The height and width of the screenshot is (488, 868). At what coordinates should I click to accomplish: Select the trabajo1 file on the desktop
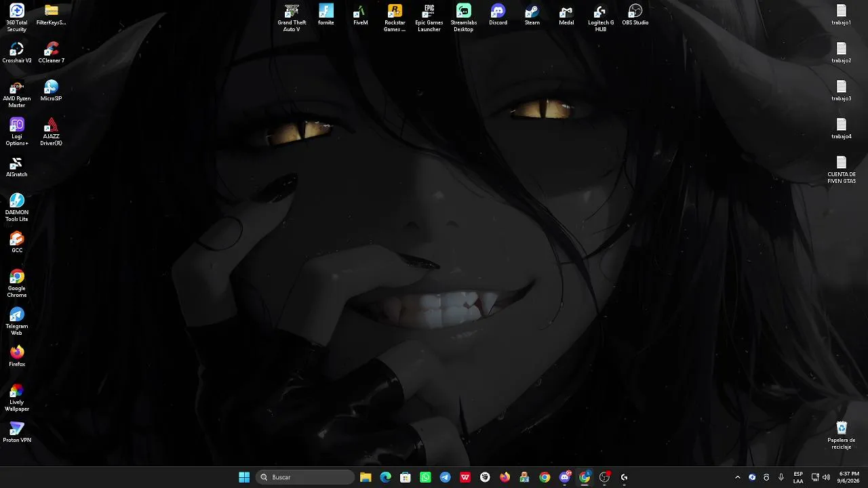click(x=842, y=14)
